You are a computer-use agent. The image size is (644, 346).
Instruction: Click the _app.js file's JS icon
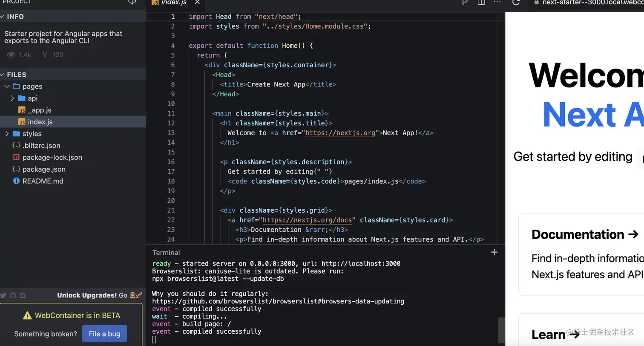pyautogui.click(x=22, y=110)
